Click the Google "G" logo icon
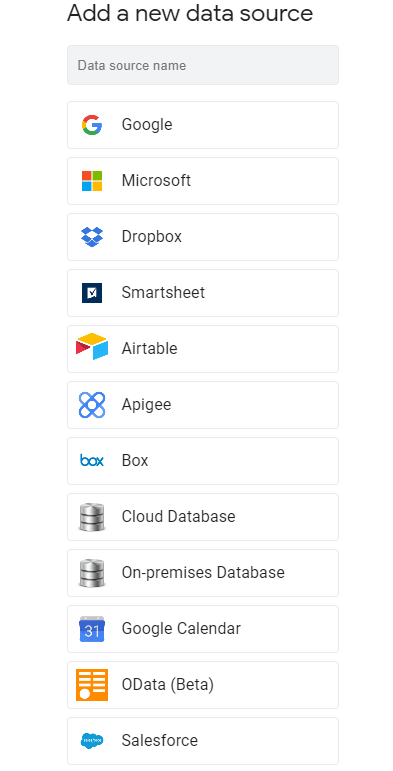393x771 pixels. (x=92, y=125)
